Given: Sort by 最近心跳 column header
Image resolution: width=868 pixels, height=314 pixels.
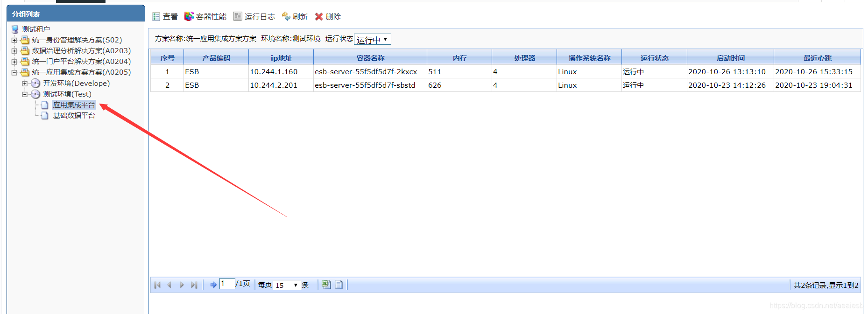Looking at the screenshot, I should 818,58.
